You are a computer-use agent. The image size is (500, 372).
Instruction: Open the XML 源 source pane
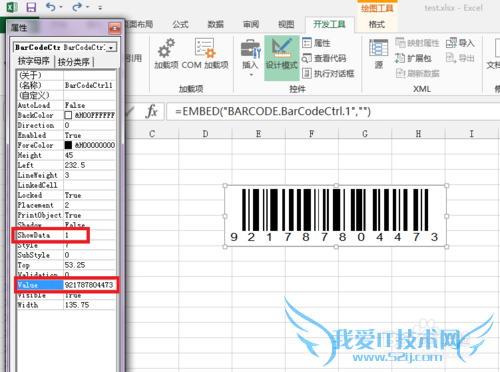pos(379,54)
